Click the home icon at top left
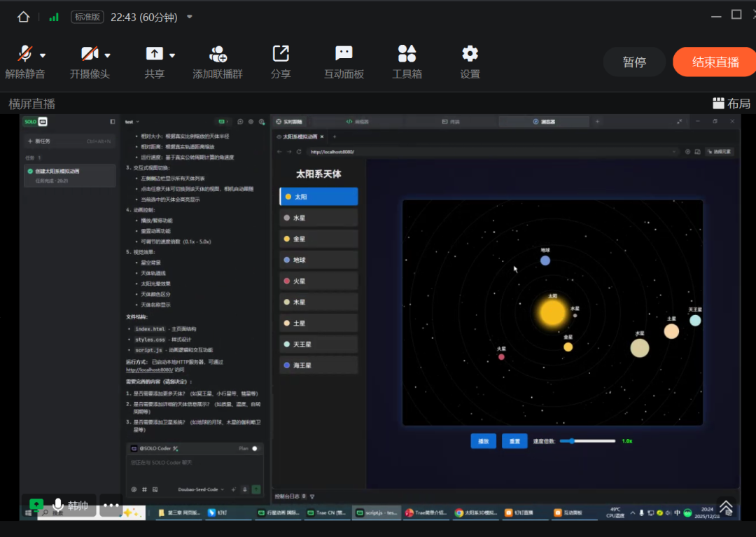 pyautogui.click(x=24, y=17)
